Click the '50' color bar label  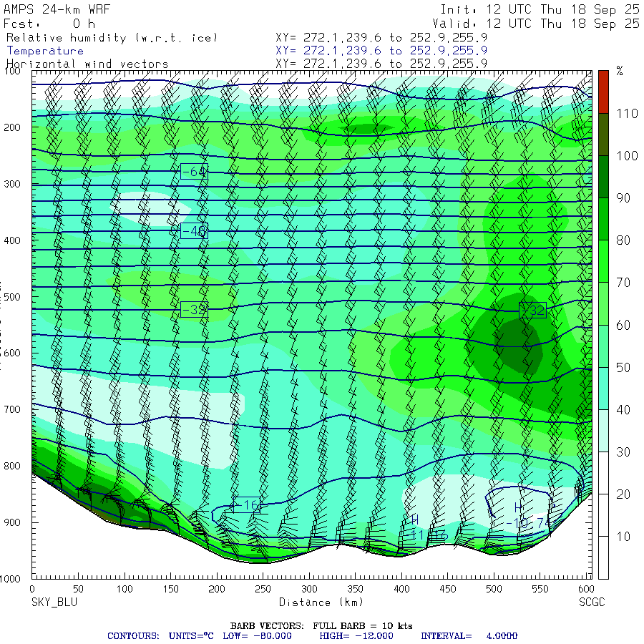[x=623, y=367]
